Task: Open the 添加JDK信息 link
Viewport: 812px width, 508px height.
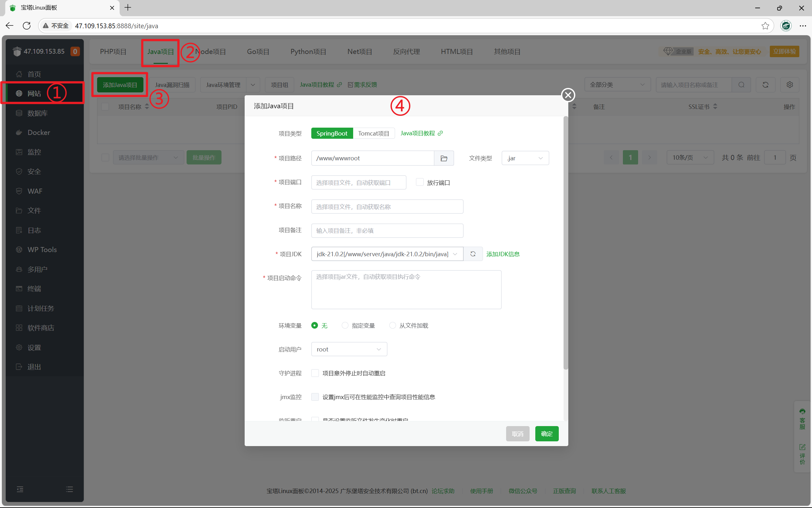Action: 503,254
